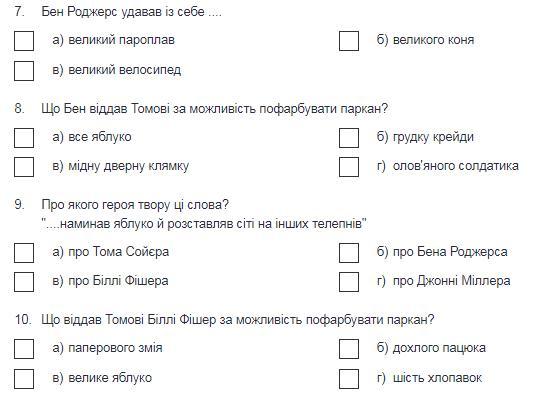The height and width of the screenshot is (403, 551).
Task: Select the 'великий велосипед' checkbox
Action: 24,71
